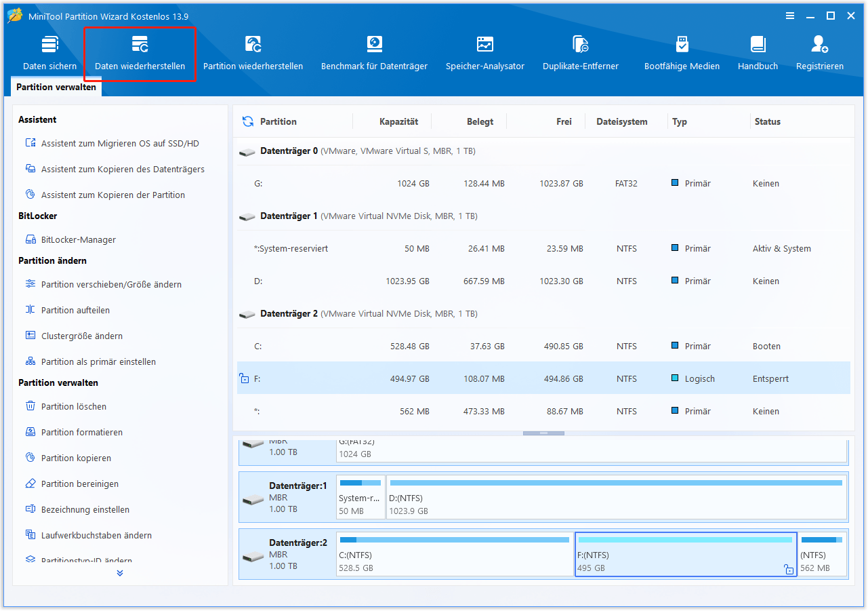Select System-reserviert partition row
868x611 pixels.
(x=542, y=249)
